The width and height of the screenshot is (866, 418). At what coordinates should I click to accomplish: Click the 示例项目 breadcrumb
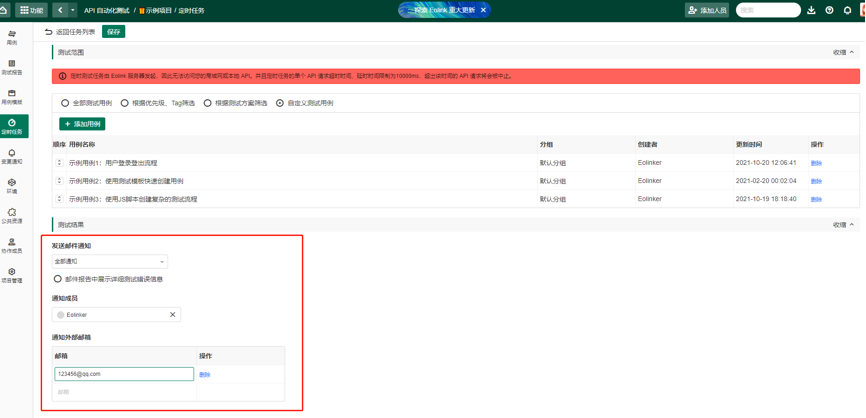pos(155,10)
